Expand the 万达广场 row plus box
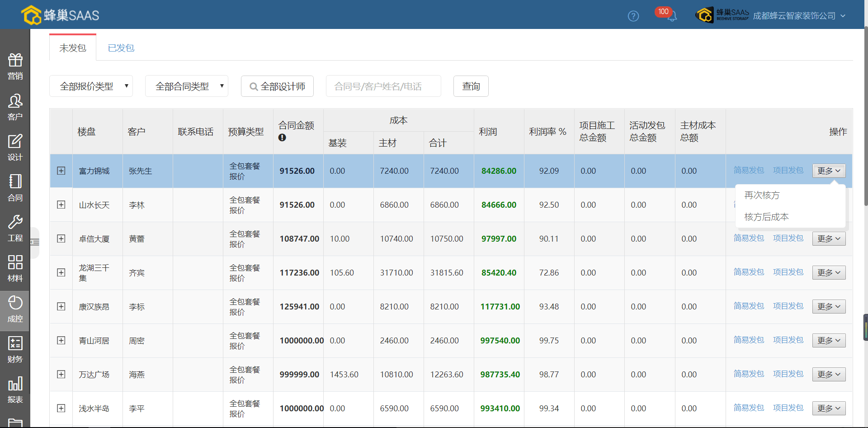868x428 pixels. coord(61,374)
